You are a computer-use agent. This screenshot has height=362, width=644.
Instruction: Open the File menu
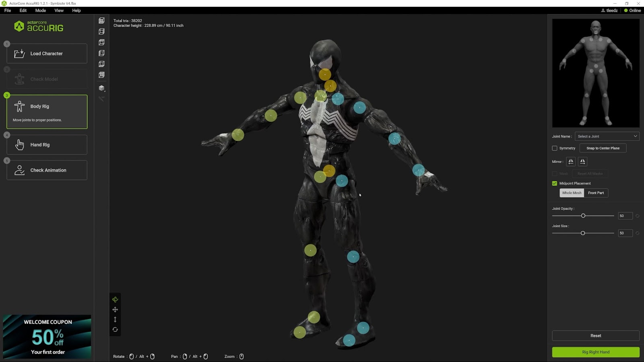[8, 10]
